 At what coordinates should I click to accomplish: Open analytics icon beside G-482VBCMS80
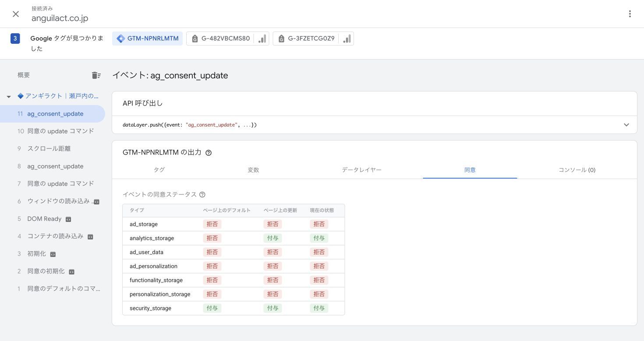pos(262,39)
